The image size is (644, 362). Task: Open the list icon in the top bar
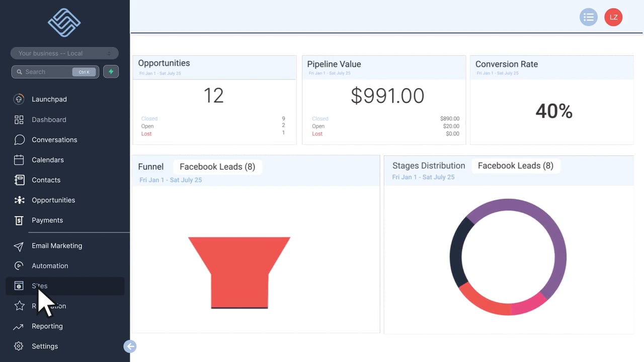(589, 17)
